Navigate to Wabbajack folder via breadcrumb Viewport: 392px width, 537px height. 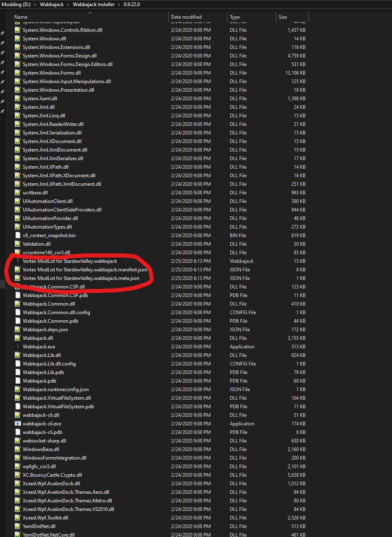click(52, 5)
